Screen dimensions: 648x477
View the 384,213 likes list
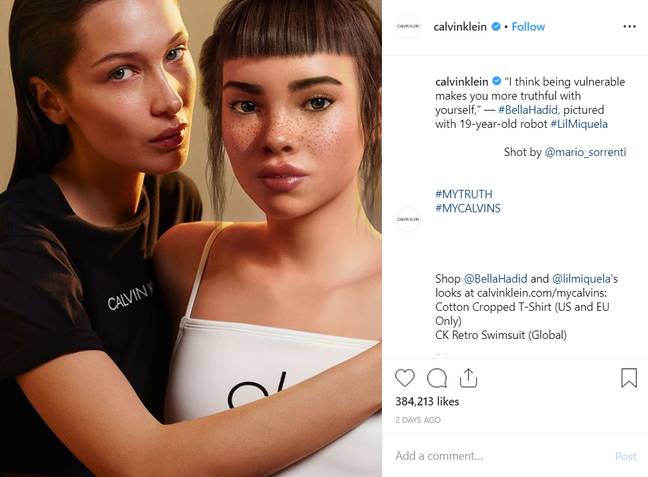[x=427, y=401]
